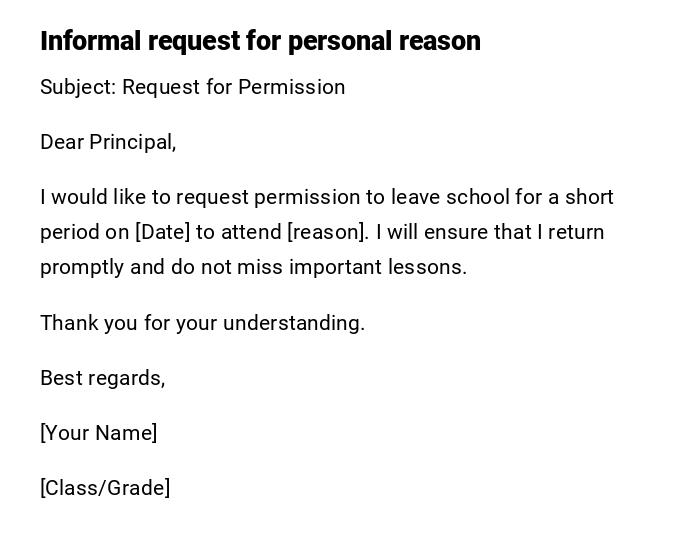Image resolution: width=700 pixels, height=550 pixels.
Task: Click the [Your Name] placeholder
Action: point(99,433)
